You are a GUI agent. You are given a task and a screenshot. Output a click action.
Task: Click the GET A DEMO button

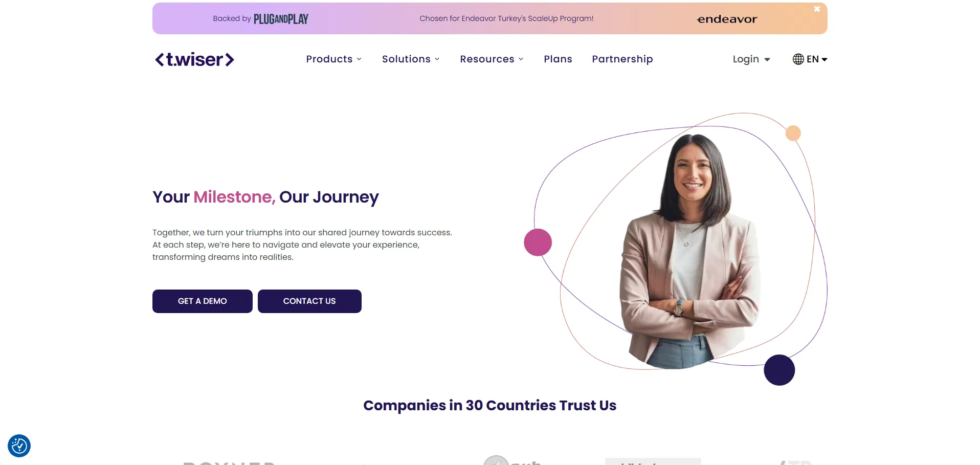click(x=203, y=301)
